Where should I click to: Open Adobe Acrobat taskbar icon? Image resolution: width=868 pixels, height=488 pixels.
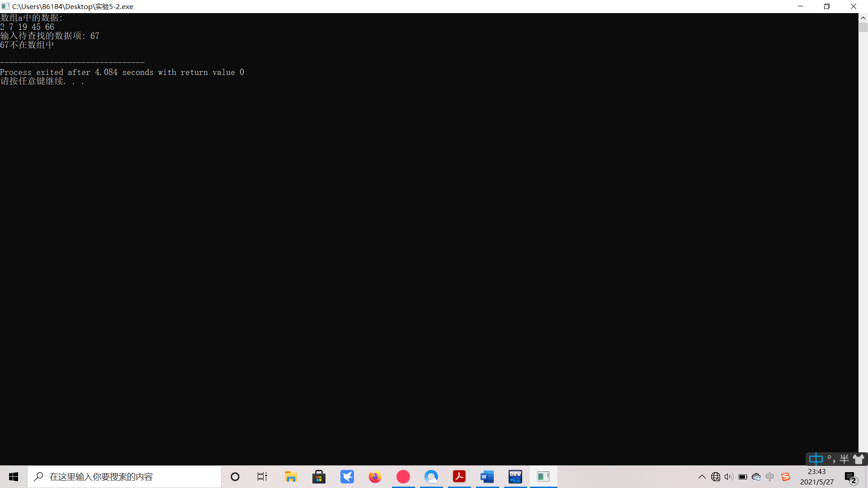pos(459,477)
